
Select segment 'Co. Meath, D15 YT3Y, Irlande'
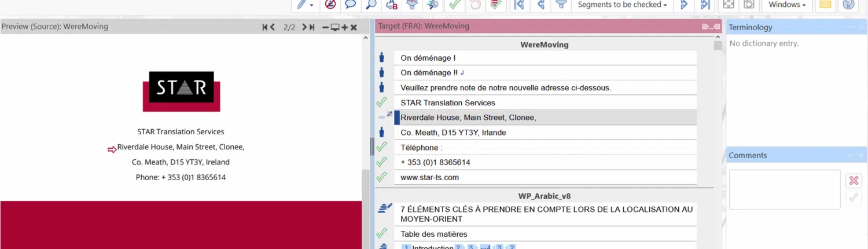[x=545, y=133]
